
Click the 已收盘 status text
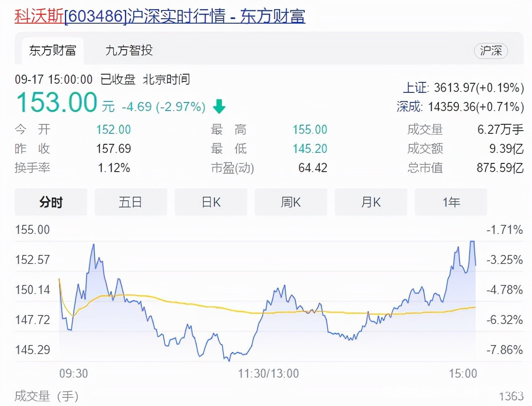coord(118,80)
